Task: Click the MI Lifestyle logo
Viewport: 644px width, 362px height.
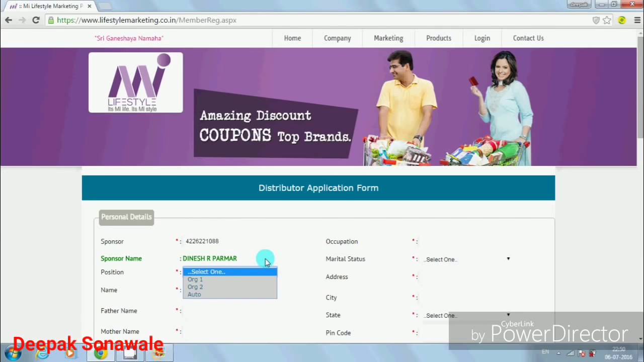Action: click(x=136, y=82)
